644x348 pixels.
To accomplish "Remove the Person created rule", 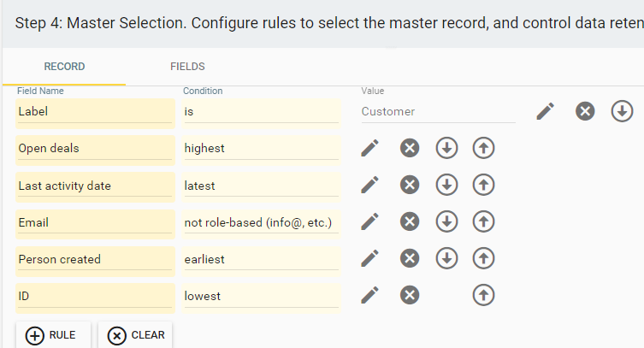I will point(410,258).
